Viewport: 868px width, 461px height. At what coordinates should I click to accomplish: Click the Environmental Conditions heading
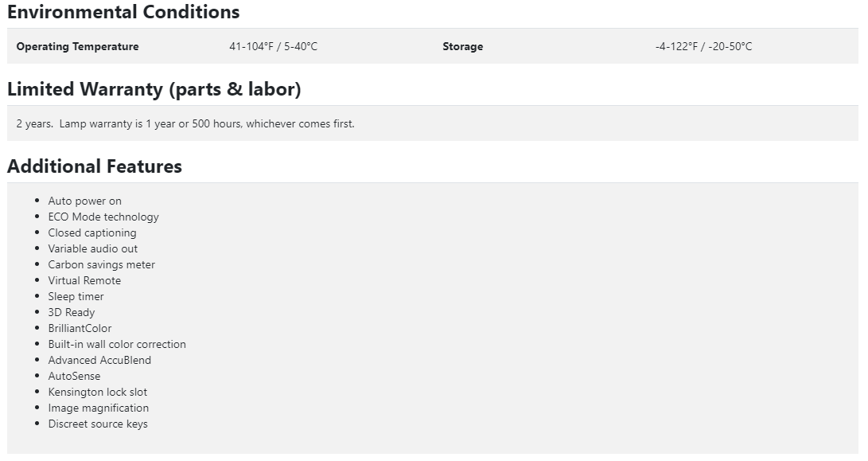123,13
